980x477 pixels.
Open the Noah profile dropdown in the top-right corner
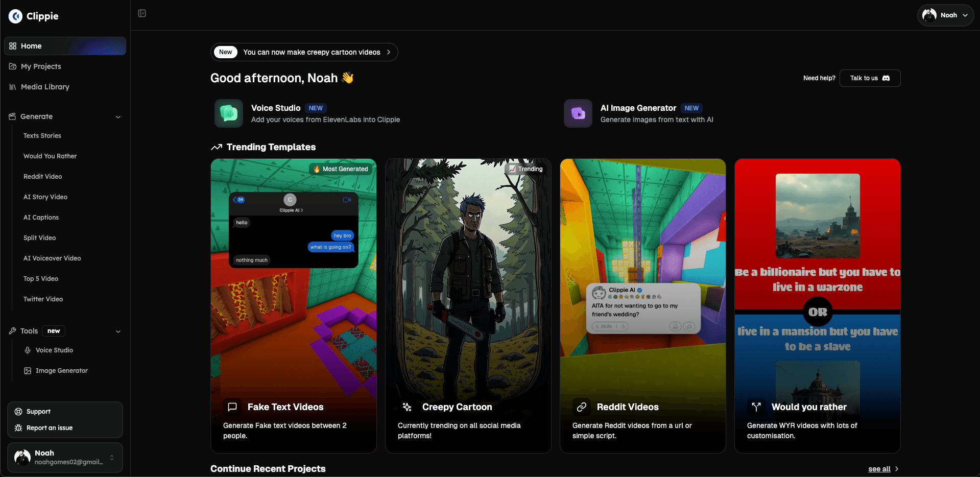coord(945,15)
